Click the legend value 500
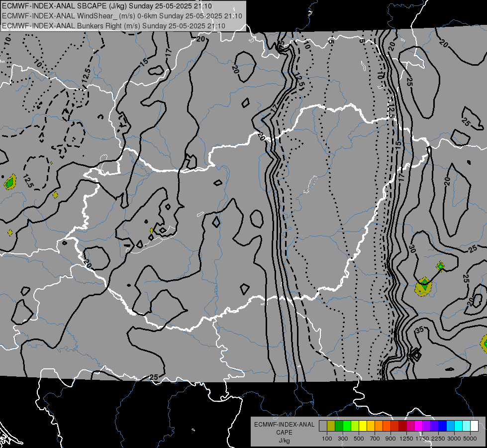Viewport: 487px width, 448px height. (x=359, y=439)
